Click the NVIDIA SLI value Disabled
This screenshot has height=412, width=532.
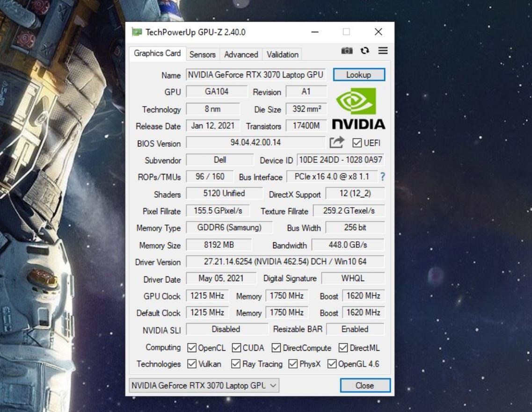pyautogui.click(x=227, y=329)
